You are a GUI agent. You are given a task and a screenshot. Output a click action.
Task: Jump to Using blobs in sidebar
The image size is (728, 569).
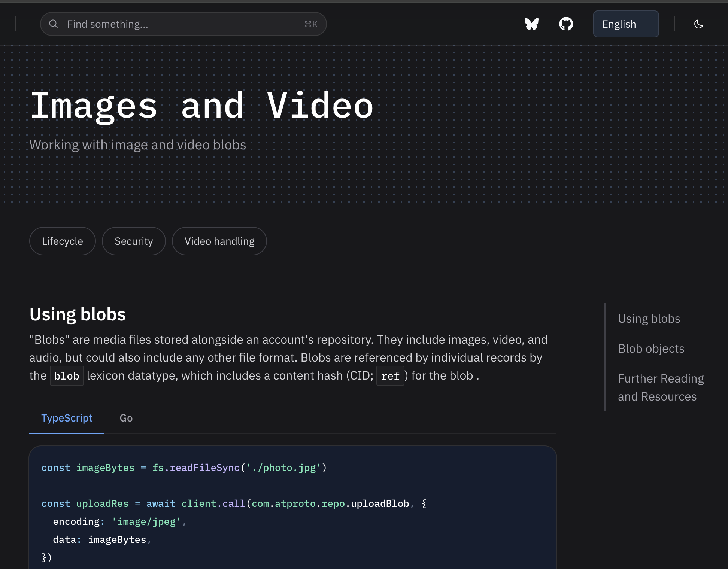pyautogui.click(x=649, y=319)
